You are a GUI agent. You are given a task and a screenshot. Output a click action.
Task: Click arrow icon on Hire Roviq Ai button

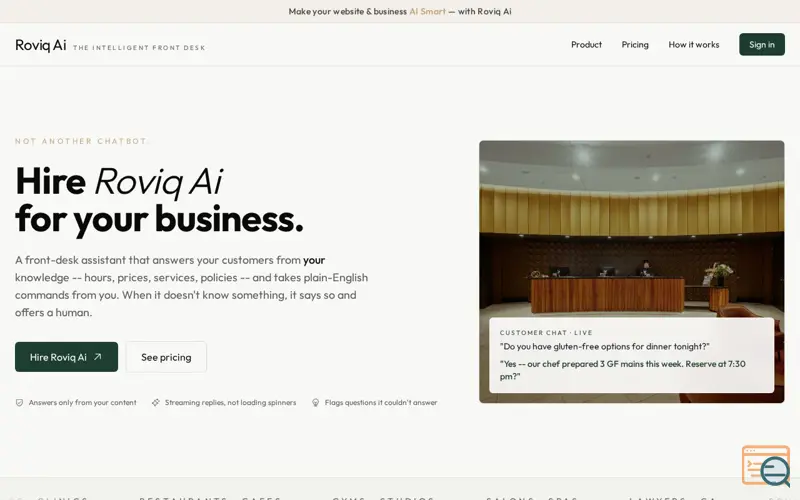tap(97, 357)
